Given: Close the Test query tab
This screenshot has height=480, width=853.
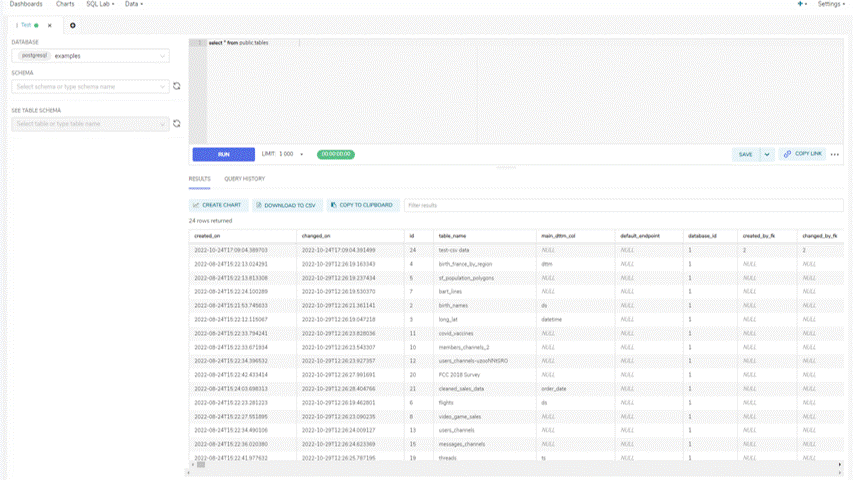Looking at the screenshot, I should pos(50,25).
